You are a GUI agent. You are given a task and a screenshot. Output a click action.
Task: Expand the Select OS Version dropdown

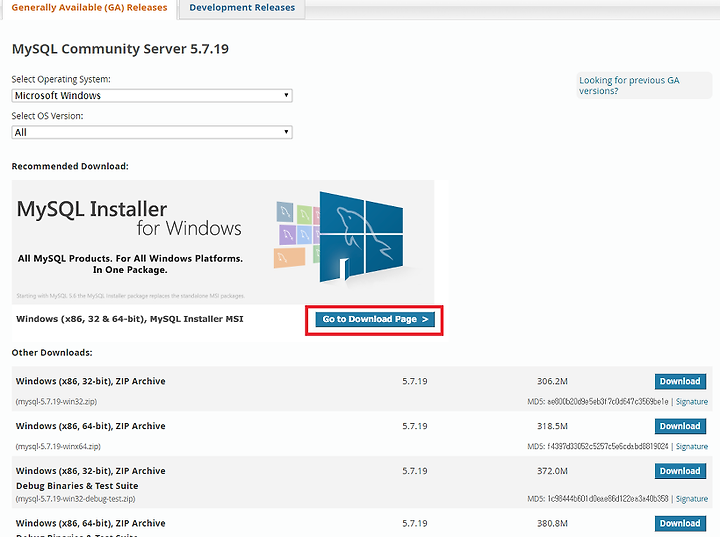[x=152, y=132]
